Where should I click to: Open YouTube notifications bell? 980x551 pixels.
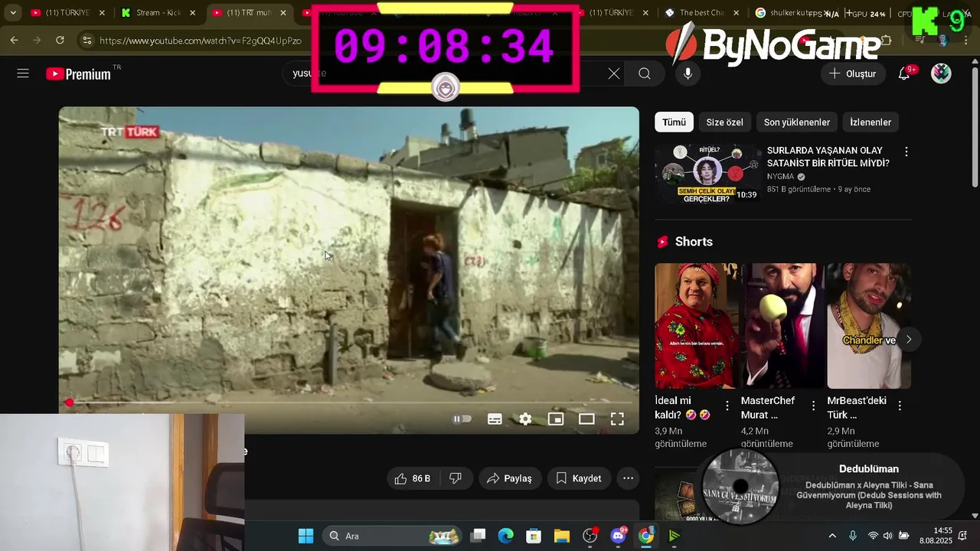coord(904,73)
